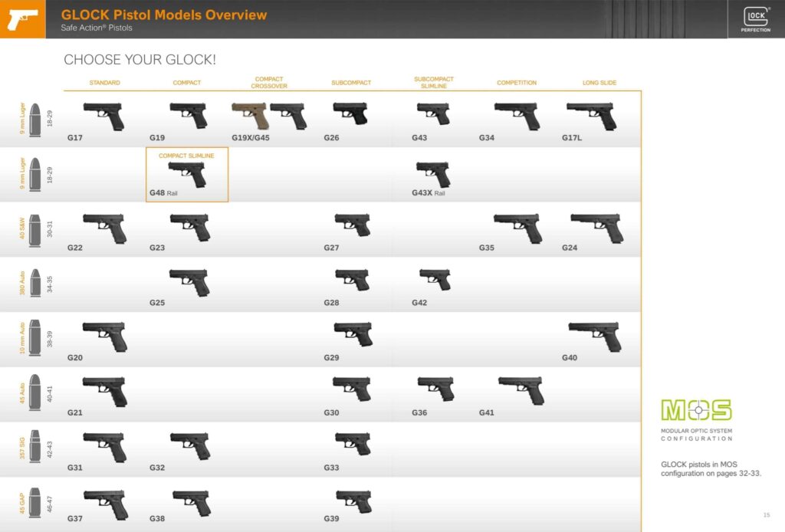Select the G21 pistol image
Viewport: 785px width, 532px height.
104,392
